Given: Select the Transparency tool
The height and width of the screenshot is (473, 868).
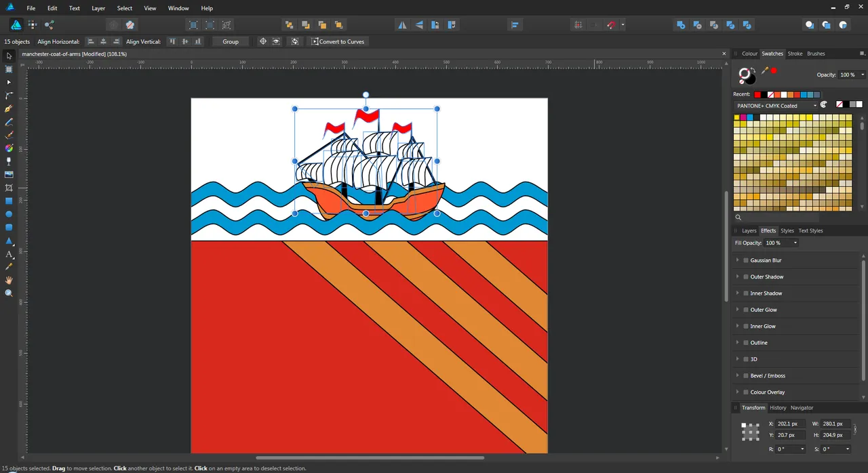Looking at the screenshot, I should pyautogui.click(x=9, y=161).
